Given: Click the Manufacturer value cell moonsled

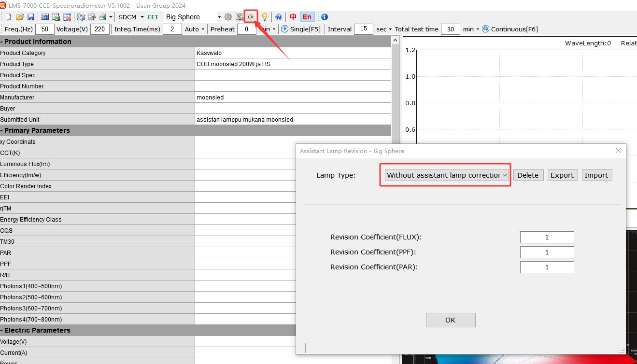Looking at the screenshot, I should coord(293,98).
